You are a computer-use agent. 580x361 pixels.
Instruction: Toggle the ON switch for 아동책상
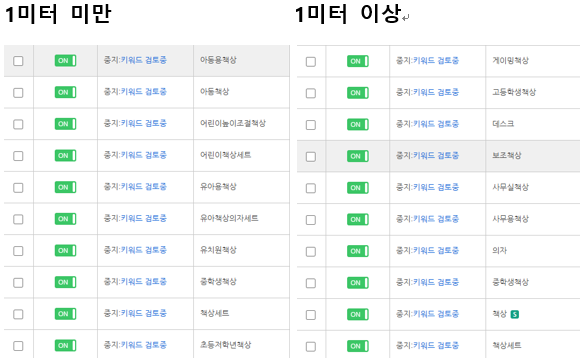point(65,92)
